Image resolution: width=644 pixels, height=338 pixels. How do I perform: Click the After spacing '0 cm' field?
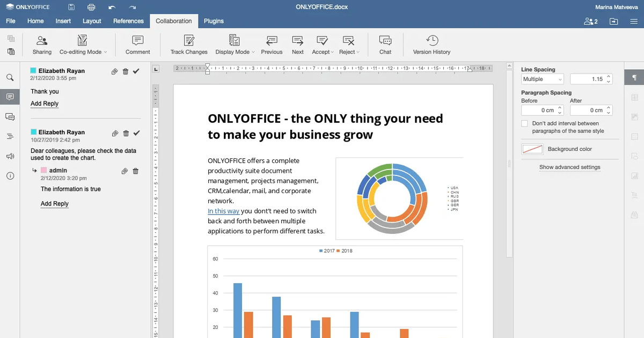pyautogui.click(x=587, y=110)
